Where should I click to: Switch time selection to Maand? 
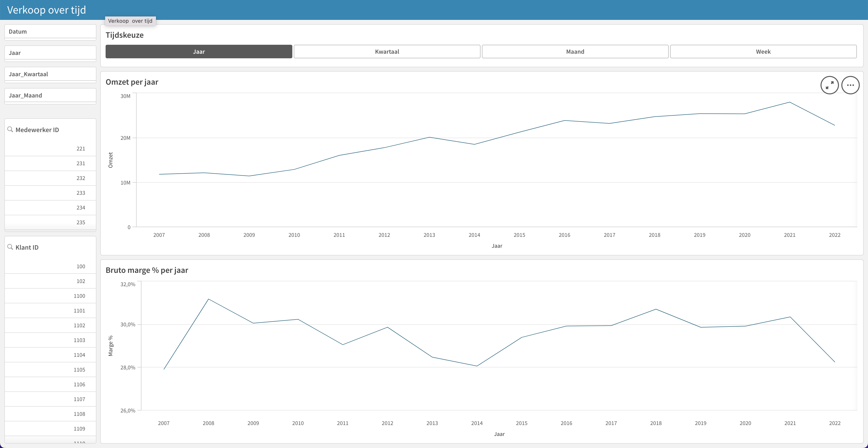pos(575,52)
